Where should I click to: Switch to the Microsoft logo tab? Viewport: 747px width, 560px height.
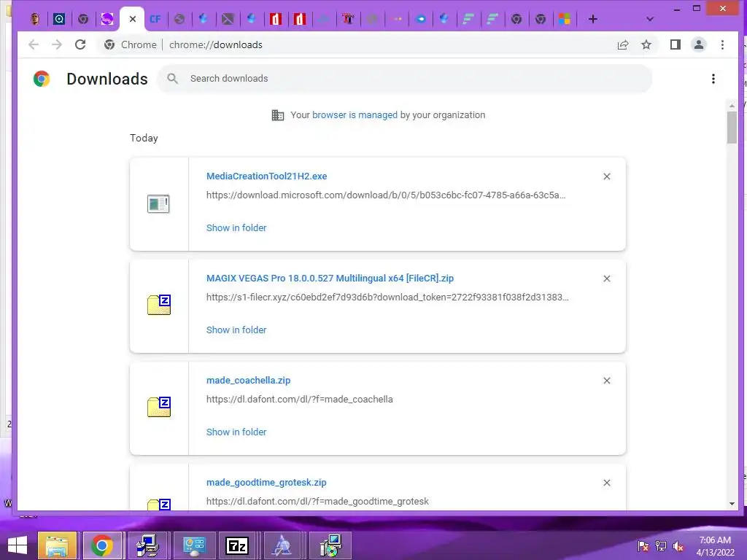tap(565, 19)
